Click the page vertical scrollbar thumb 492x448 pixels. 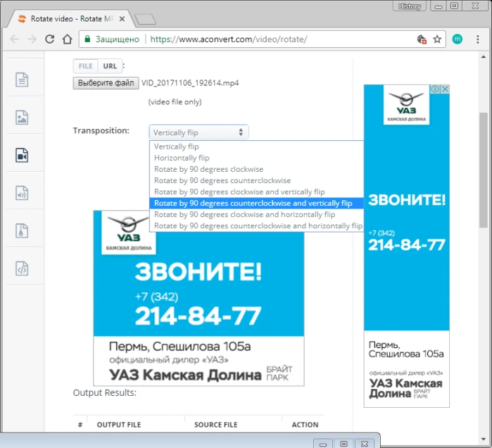coord(484,170)
